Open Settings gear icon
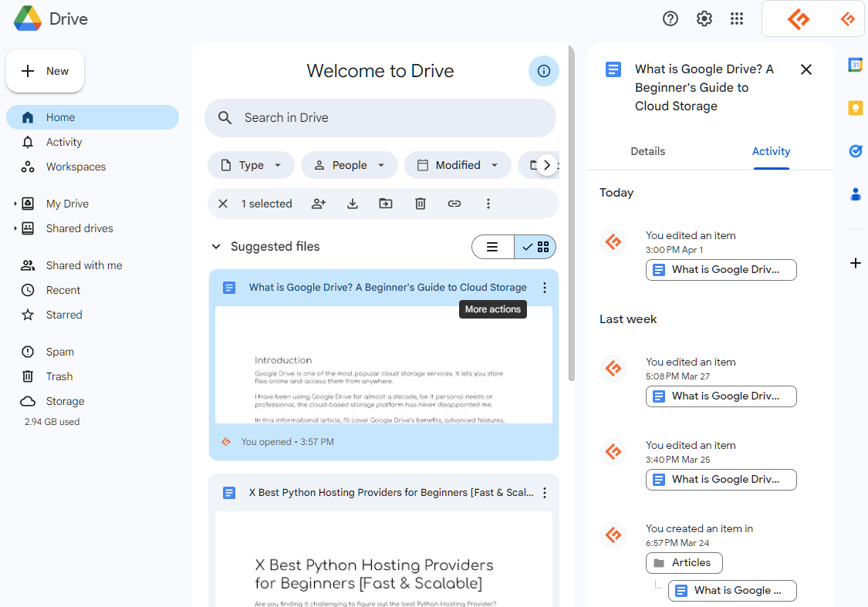The height and width of the screenshot is (607, 868). pyautogui.click(x=704, y=19)
